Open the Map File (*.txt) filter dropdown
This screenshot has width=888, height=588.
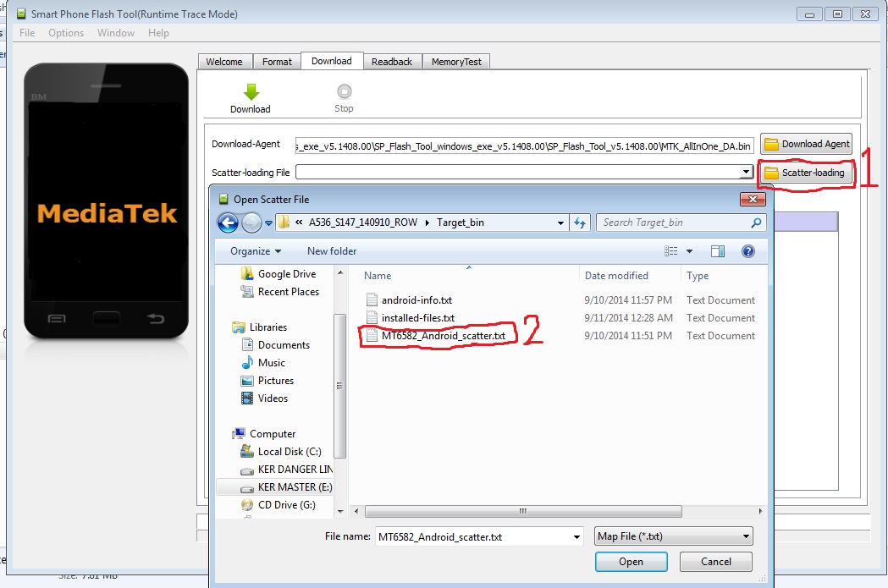point(673,536)
